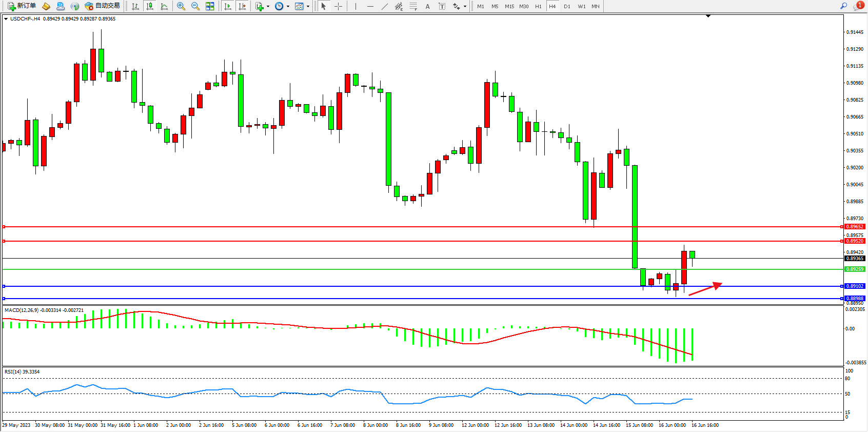This screenshot has height=432, width=868.
Task: Switch chart to candlestick mode
Action: (150, 6)
